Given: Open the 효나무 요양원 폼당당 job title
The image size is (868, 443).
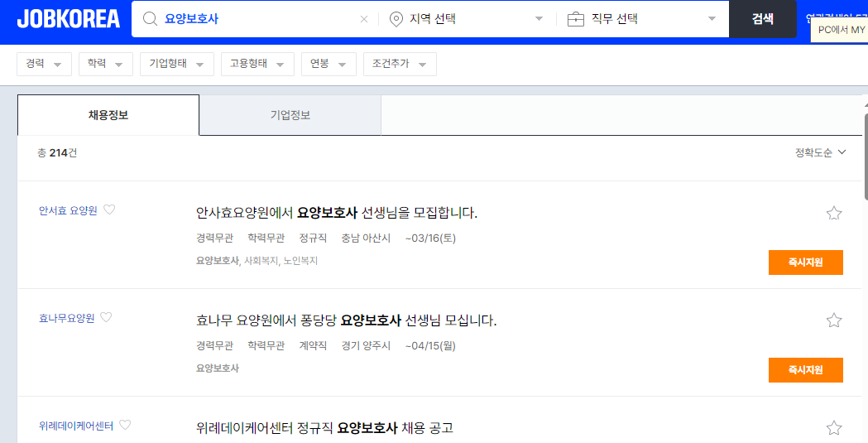Looking at the screenshot, I should [346, 320].
